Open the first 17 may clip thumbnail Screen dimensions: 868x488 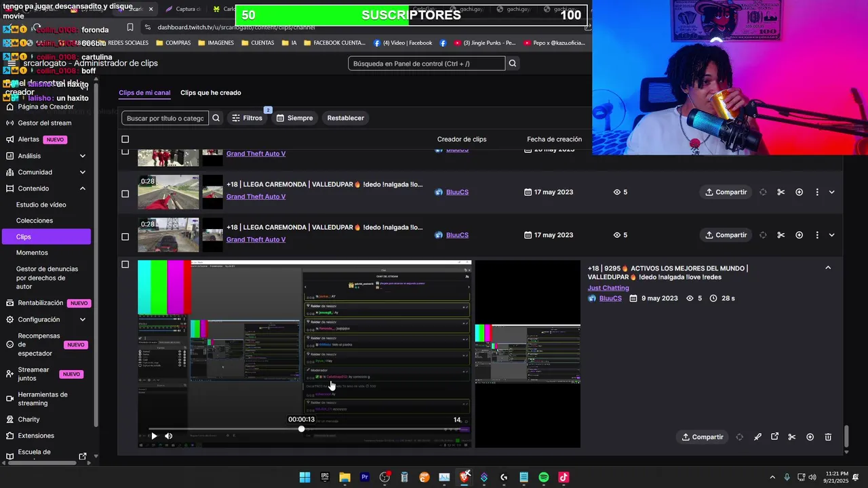[x=168, y=192]
